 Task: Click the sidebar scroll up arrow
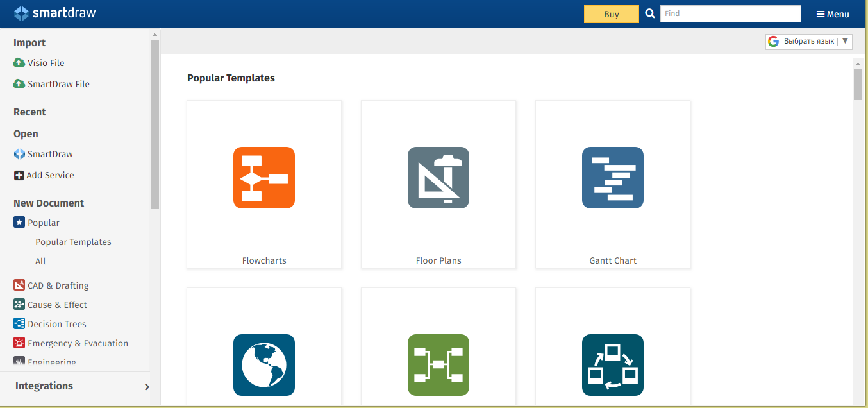[154, 34]
